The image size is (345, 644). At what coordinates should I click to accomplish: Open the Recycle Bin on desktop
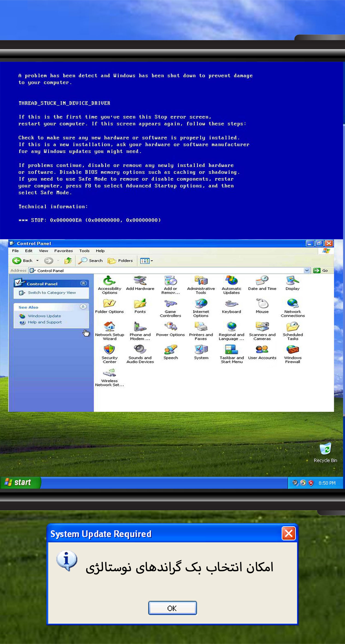(325, 453)
